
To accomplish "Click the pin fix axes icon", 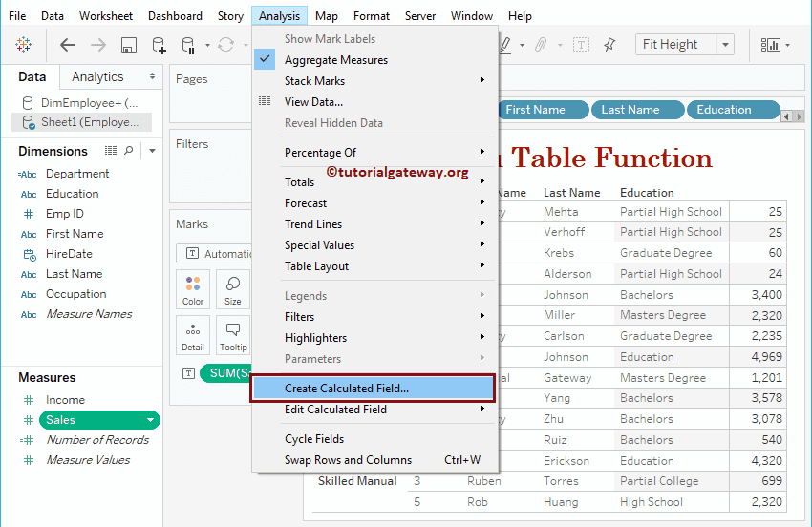I will coord(609,45).
